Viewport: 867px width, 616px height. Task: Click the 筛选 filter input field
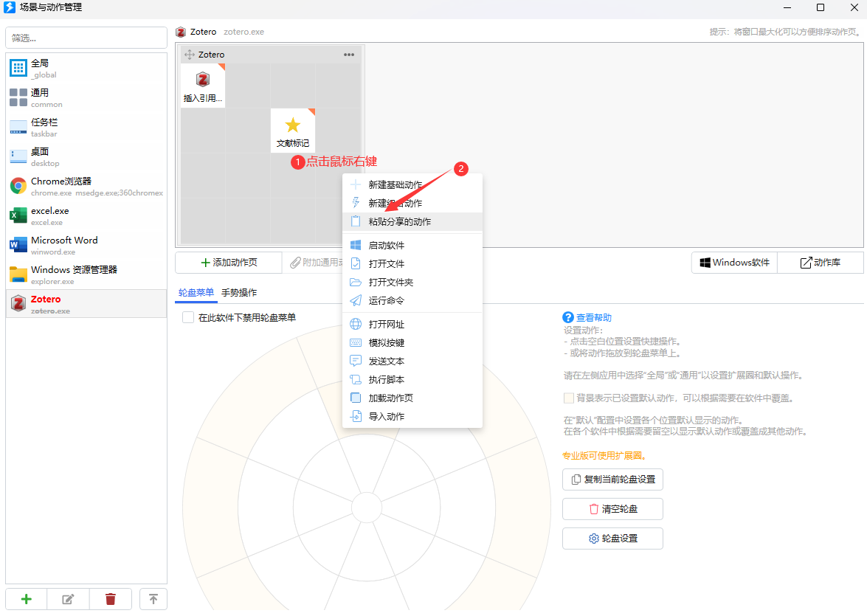click(x=86, y=38)
